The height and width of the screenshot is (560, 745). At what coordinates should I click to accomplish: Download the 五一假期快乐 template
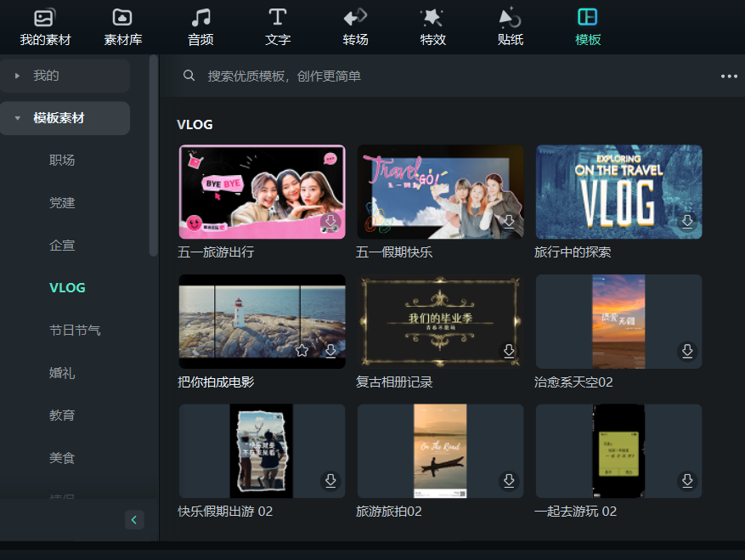(x=509, y=222)
